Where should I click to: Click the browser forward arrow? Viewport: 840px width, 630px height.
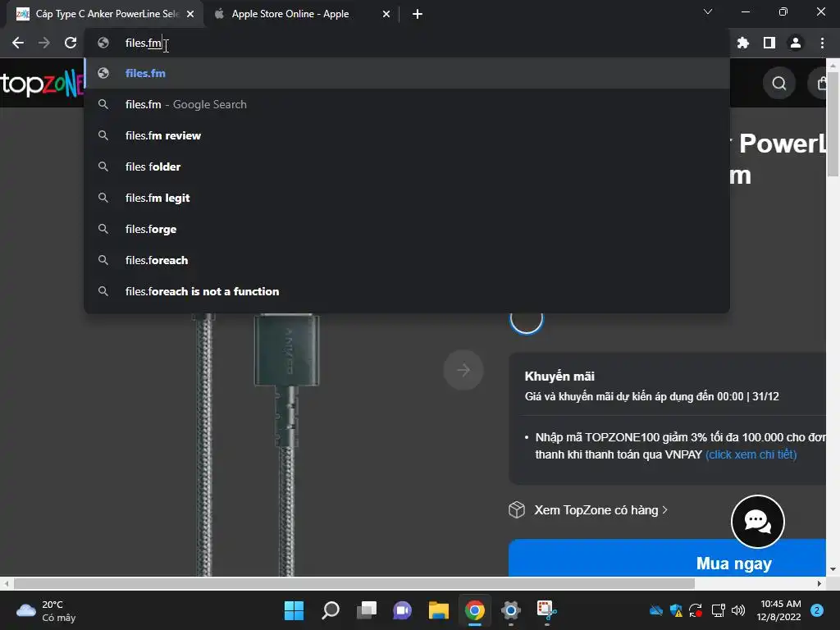44,43
